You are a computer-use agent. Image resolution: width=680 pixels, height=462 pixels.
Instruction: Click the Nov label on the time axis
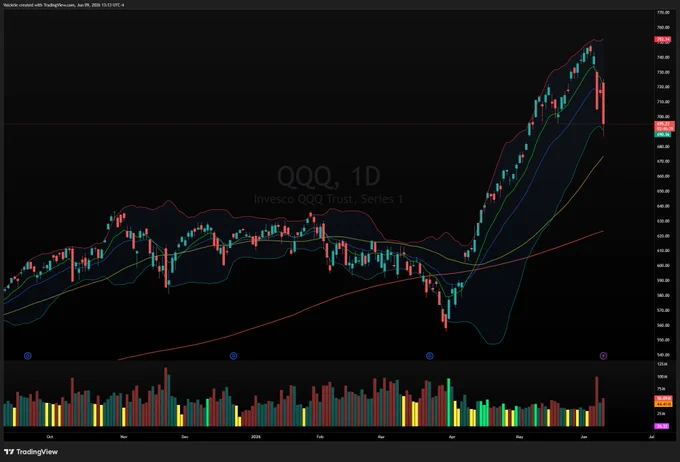124,437
